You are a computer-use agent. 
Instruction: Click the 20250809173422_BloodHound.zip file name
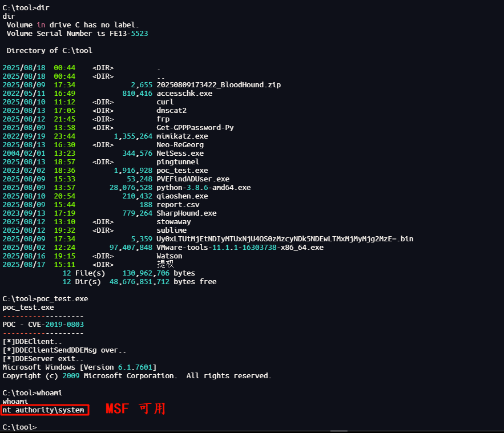pos(219,85)
